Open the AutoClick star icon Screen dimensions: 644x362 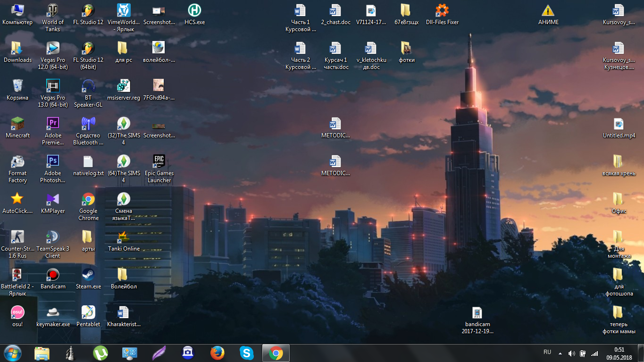tap(17, 203)
